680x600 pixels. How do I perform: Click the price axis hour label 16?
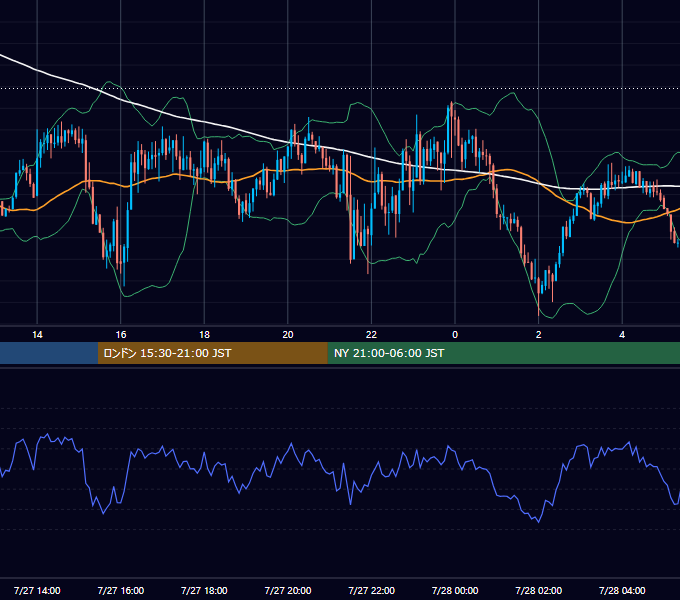[121, 335]
